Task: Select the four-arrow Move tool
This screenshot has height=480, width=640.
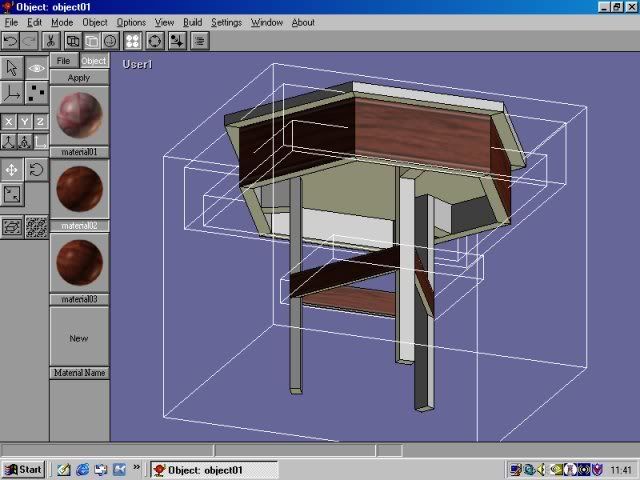Action: point(11,169)
